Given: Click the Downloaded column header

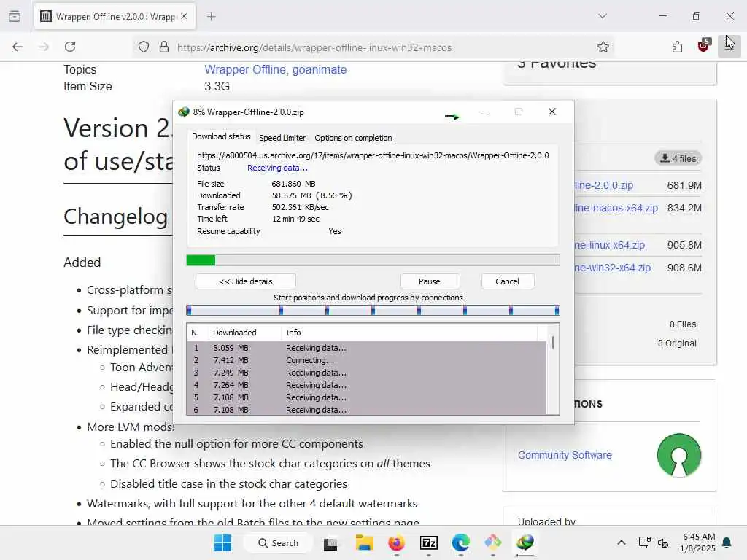Looking at the screenshot, I should (245, 332).
